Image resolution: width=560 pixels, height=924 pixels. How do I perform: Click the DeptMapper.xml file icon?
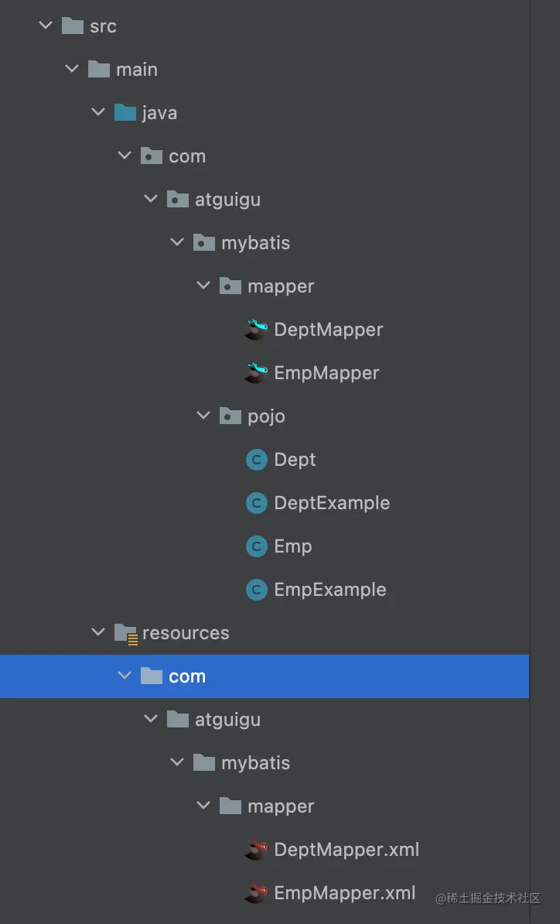tap(255, 850)
